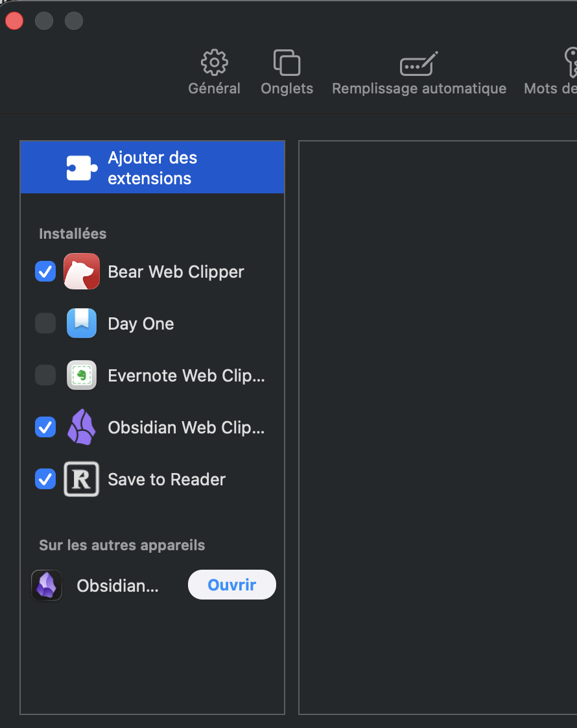
Task: Disable the Bear Web Clipper checkbox
Action: pyautogui.click(x=45, y=271)
